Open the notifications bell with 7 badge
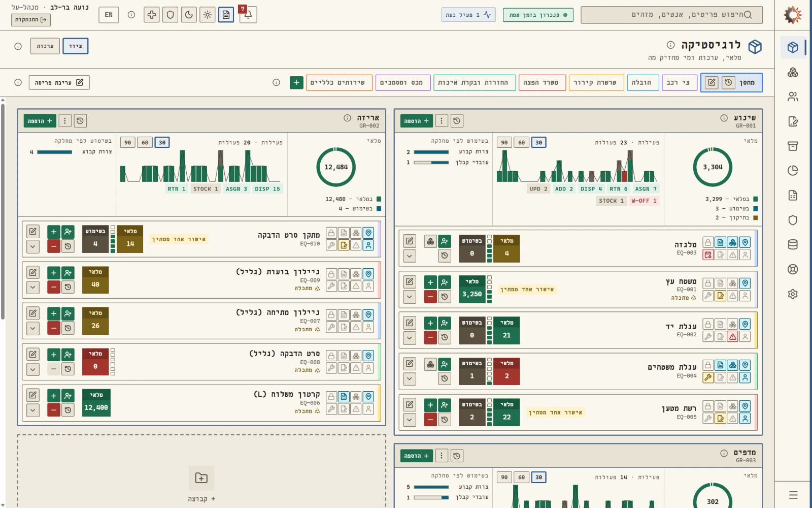 coord(248,15)
